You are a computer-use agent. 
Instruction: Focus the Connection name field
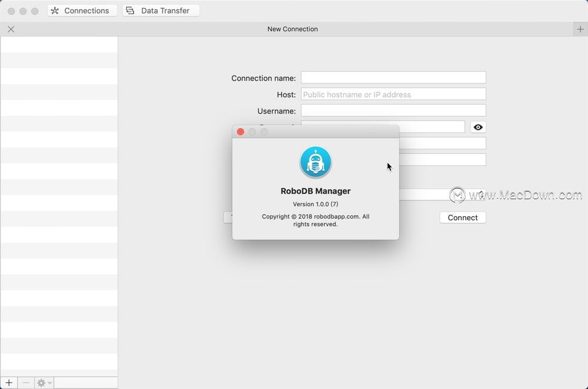pos(393,78)
